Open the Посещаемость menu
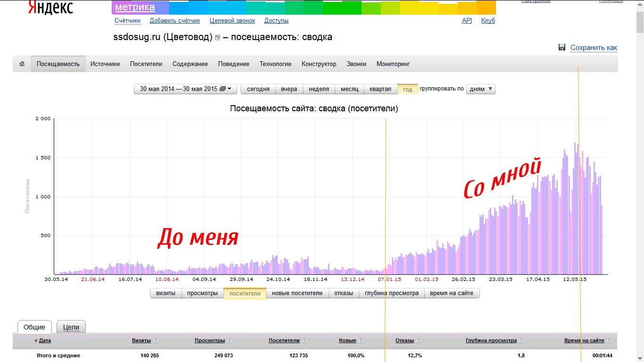The image size is (644, 362). click(x=58, y=64)
